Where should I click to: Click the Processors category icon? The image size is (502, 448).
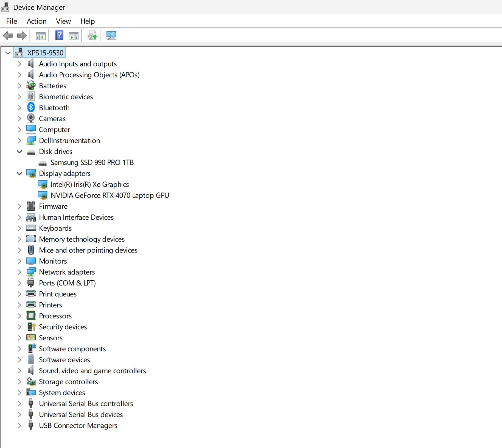tap(31, 316)
